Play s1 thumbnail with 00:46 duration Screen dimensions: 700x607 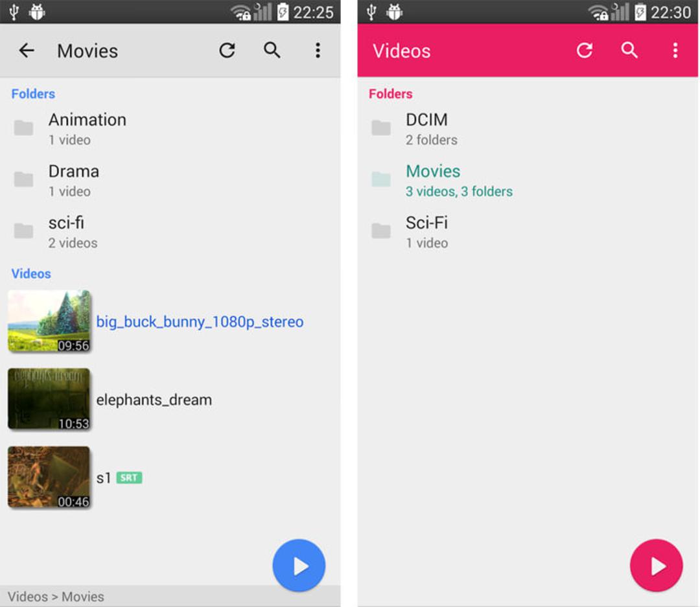[x=49, y=477]
